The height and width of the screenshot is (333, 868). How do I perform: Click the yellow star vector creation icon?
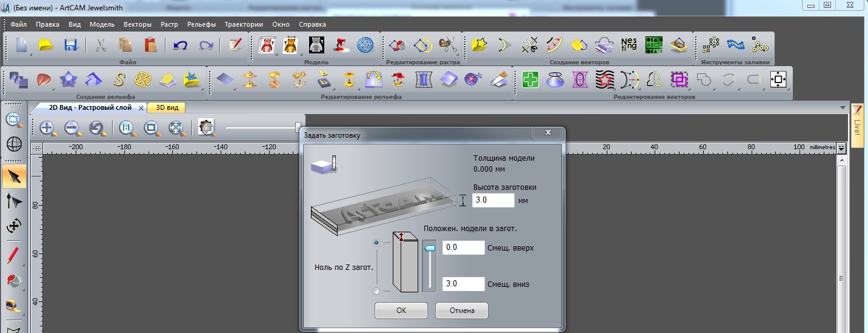coord(479,45)
